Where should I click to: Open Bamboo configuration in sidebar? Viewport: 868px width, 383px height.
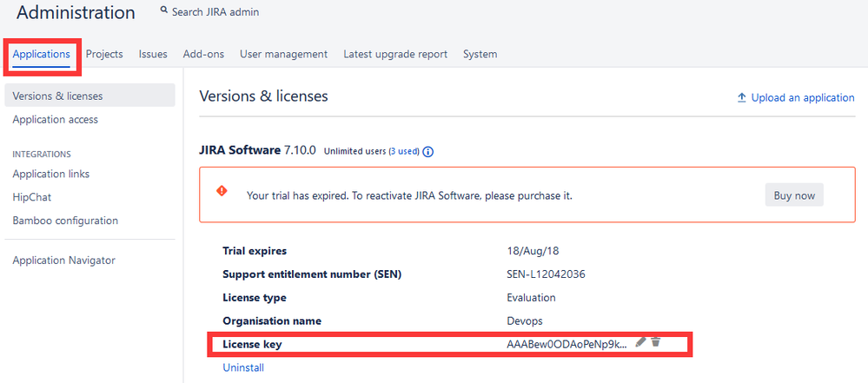[x=65, y=221]
